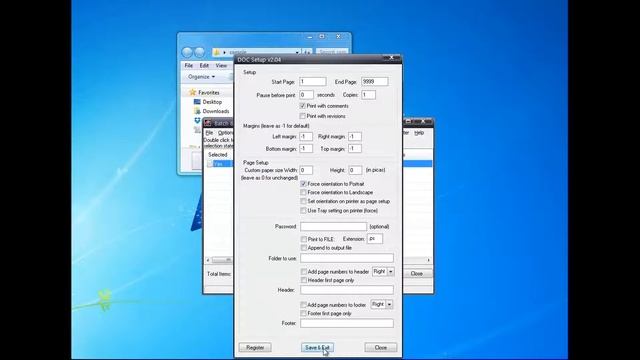Viewport: 640px width, 360px height.
Task: Click the folder icon in Explorer address bar
Action: [x=217, y=52]
